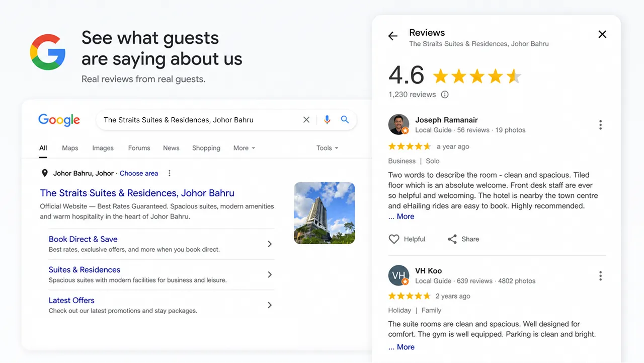Open the Suites & Residences sitelink
Viewport: 644px width, 363px height.
point(85,270)
